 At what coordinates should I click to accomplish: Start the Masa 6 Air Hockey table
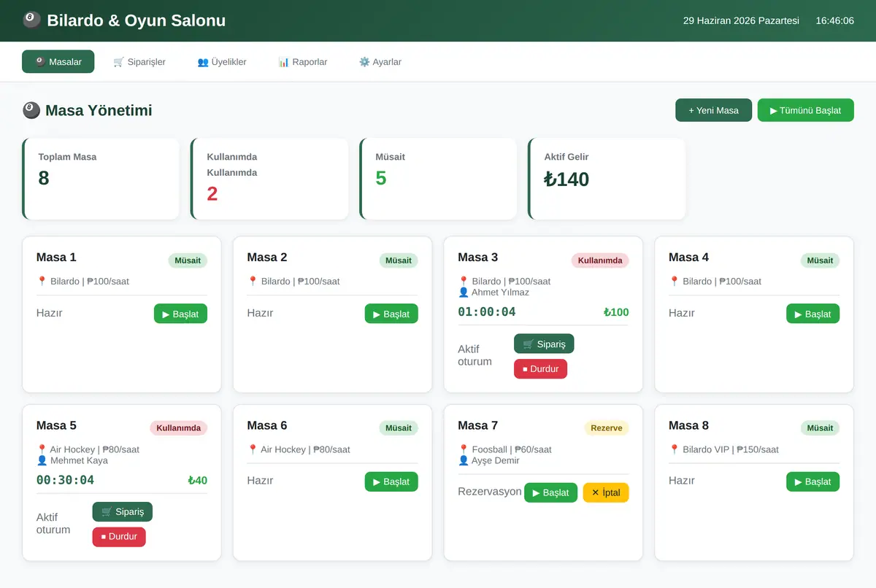(x=391, y=481)
